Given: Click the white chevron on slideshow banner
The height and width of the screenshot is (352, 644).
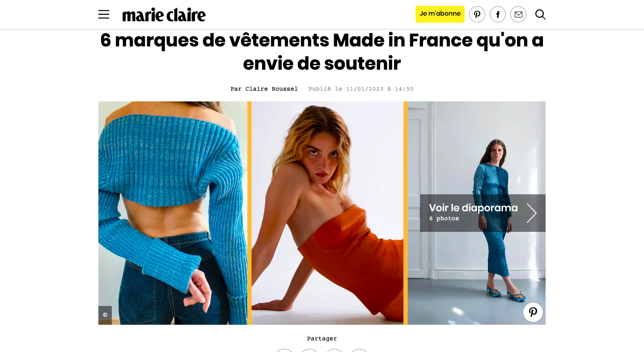Looking at the screenshot, I should (x=531, y=213).
